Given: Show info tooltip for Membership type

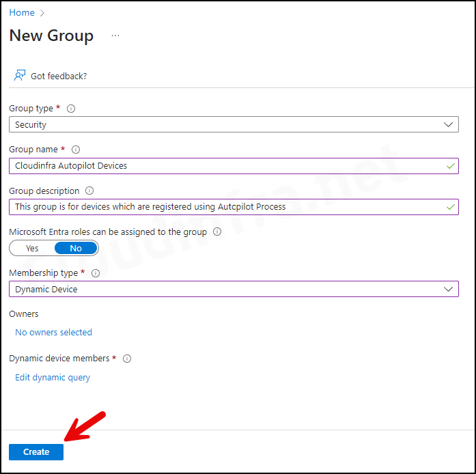Looking at the screenshot, I should click(x=96, y=273).
